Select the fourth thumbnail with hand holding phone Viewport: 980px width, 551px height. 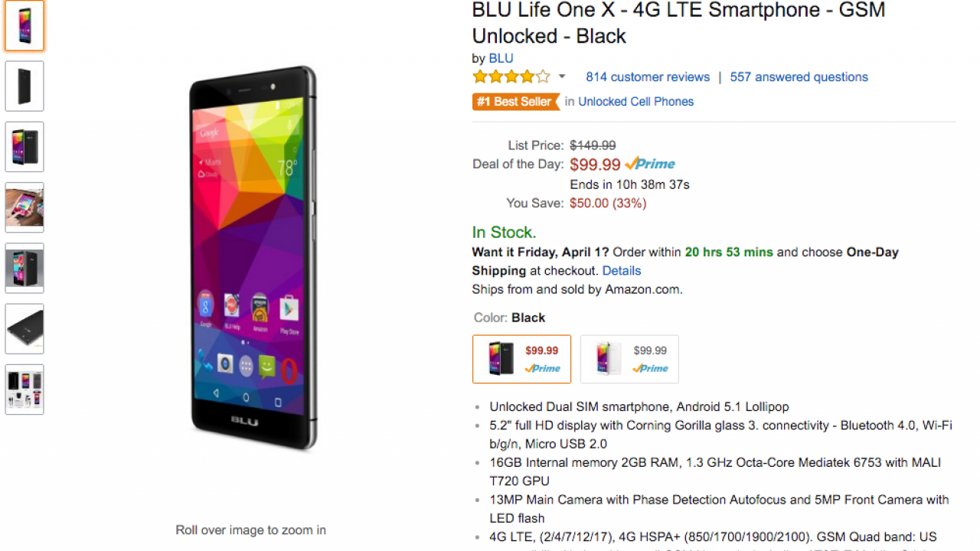click(x=24, y=207)
